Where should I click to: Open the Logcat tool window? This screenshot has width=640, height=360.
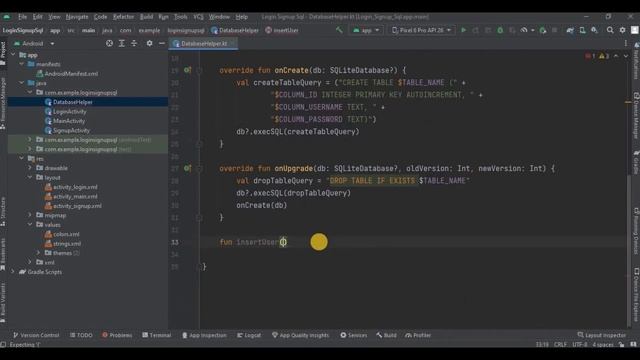[x=249, y=335]
